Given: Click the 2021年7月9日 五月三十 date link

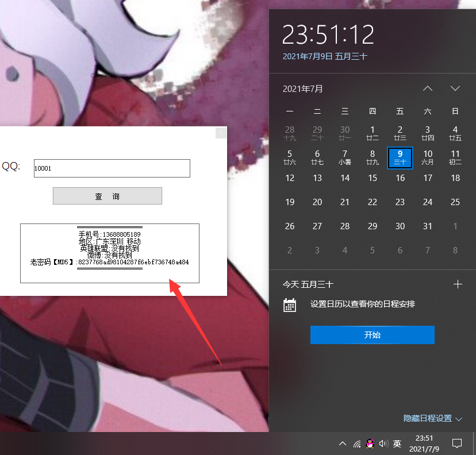Looking at the screenshot, I should pyautogui.click(x=325, y=56).
